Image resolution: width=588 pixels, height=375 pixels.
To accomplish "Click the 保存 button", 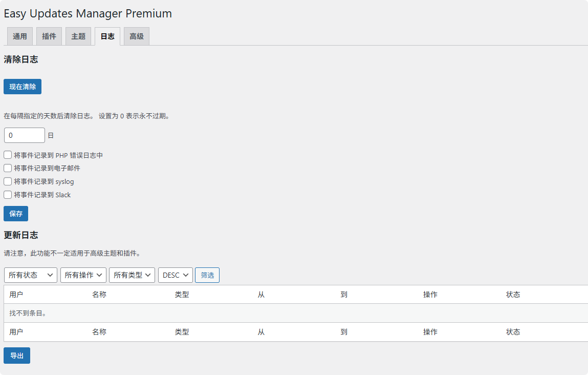I will tap(16, 214).
